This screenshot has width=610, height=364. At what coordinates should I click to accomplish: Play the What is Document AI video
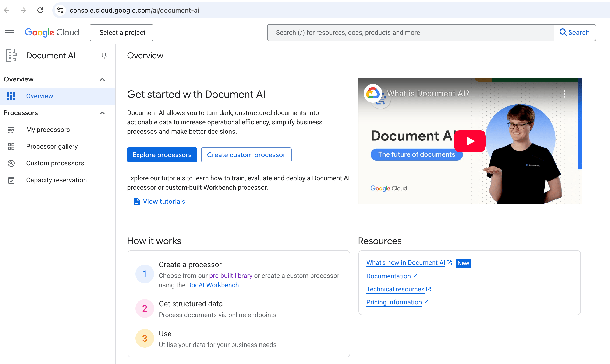click(470, 141)
